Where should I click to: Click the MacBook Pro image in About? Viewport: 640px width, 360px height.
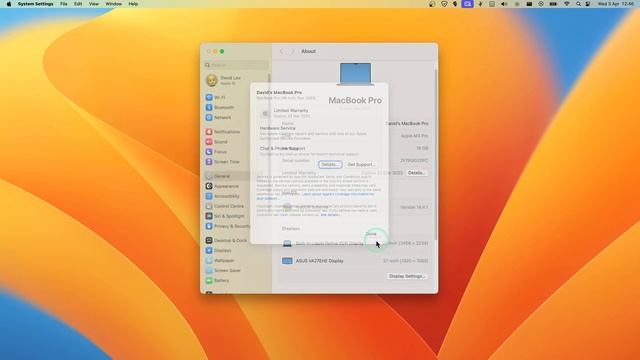coord(356,74)
